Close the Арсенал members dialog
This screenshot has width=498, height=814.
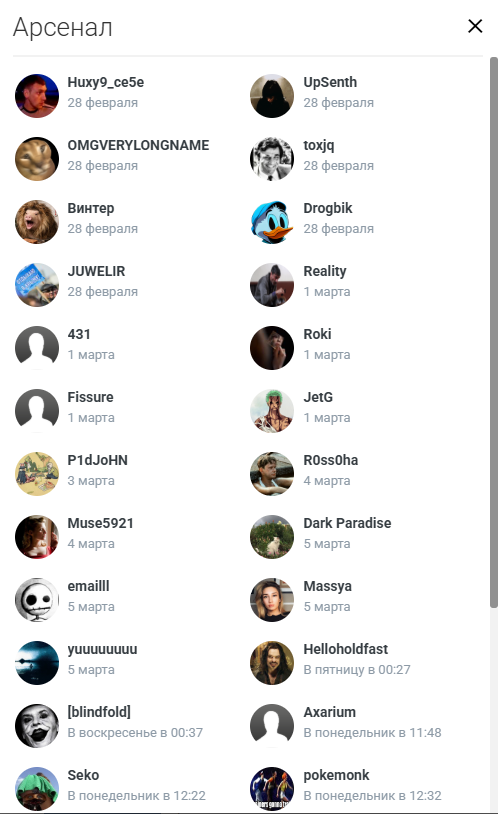(x=475, y=26)
